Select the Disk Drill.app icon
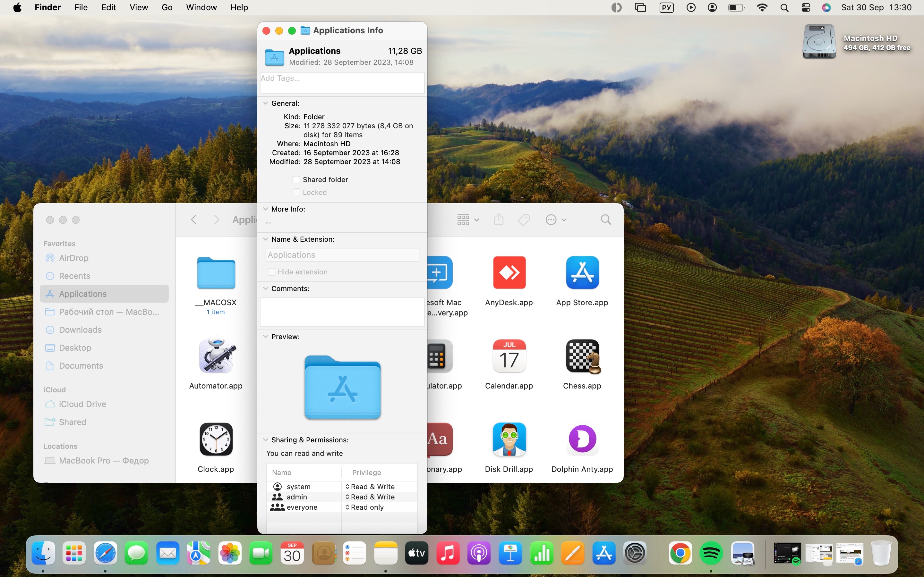The height and width of the screenshot is (577, 924). coord(509,439)
